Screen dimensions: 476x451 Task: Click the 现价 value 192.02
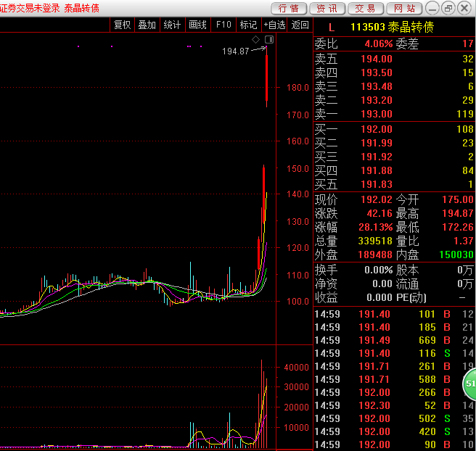pos(377,199)
